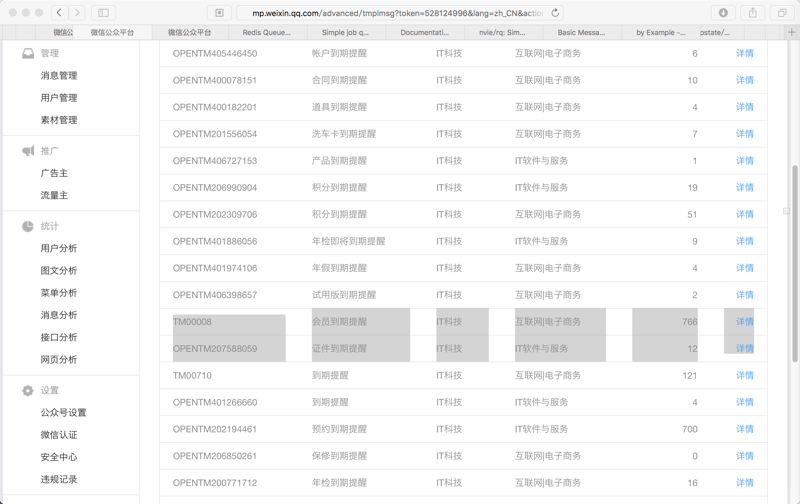This screenshot has height=504, width=800.
Task: Open 详情 for OPENTM400078151
Action: [744, 80]
